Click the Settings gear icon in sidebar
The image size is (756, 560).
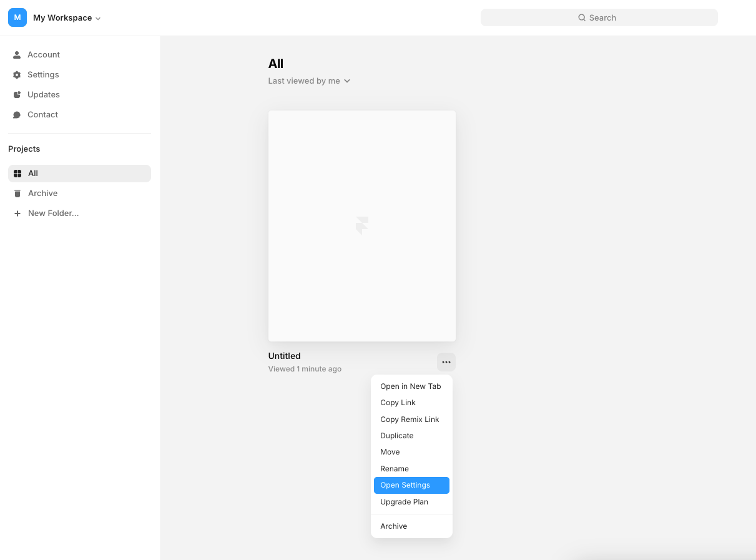[x=17, y=75]
